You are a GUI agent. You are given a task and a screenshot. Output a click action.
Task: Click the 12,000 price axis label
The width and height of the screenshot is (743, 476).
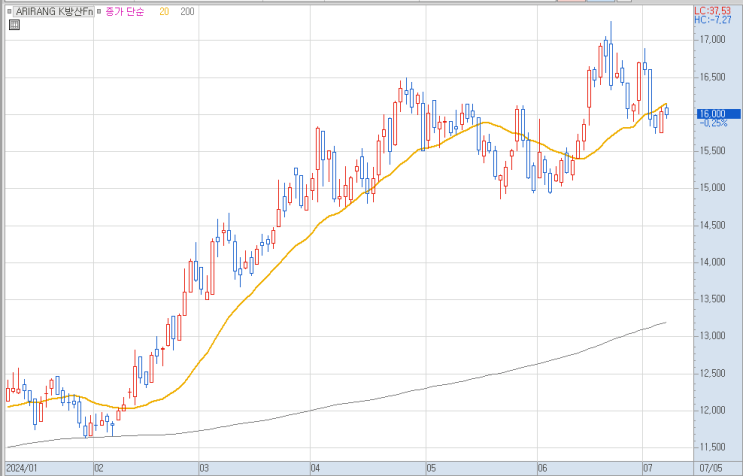(x=712, y=410)
